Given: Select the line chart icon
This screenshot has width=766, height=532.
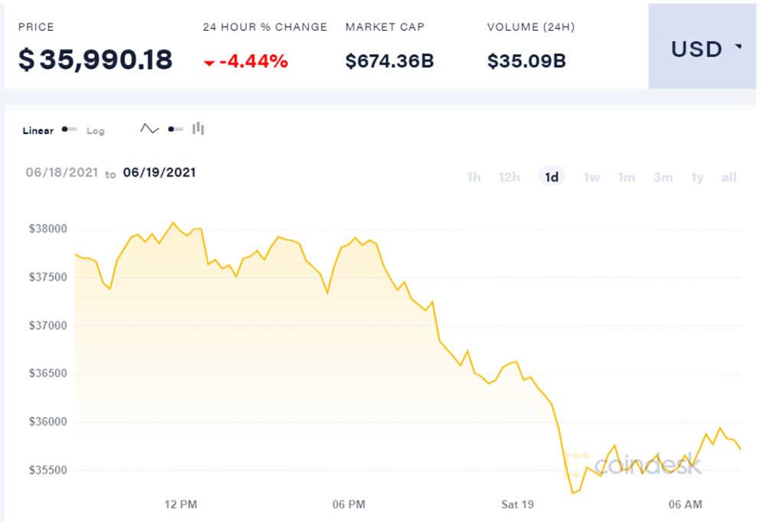Looking at the screenshot, I should click(x=149, y=129).
